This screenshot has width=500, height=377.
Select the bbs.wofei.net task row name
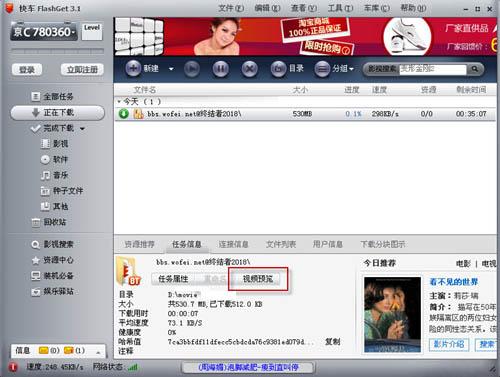pyautogui.click(x=194, y=114)
